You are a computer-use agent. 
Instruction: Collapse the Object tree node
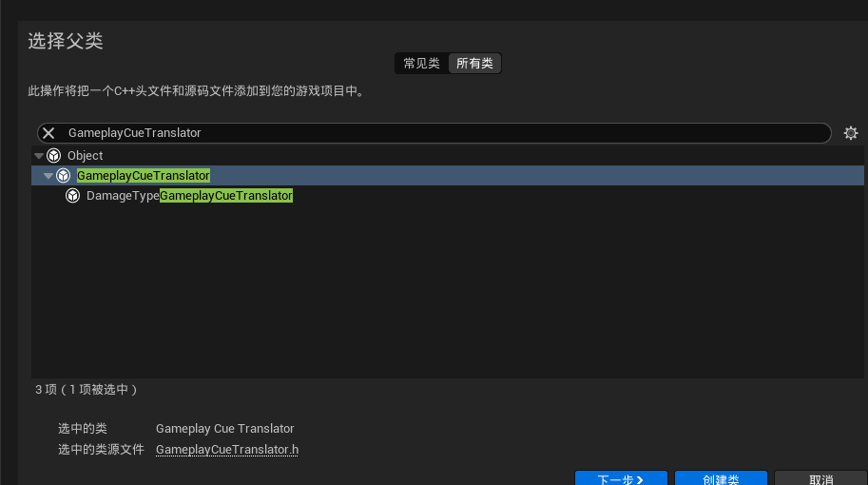[39, 155]
